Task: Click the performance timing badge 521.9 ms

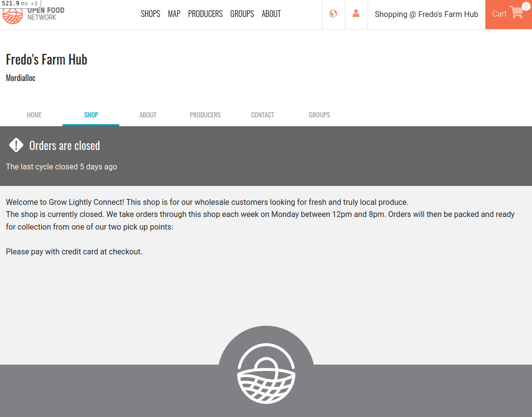Action: 20,3
